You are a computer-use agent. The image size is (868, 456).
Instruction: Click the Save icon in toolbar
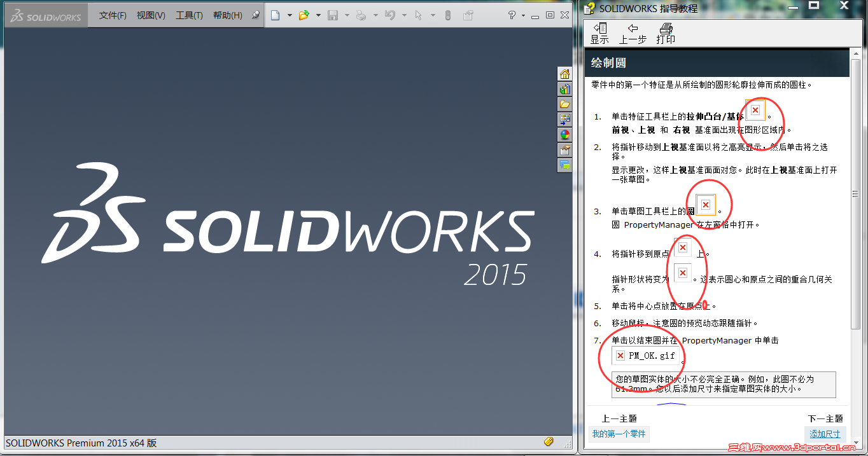pyautogui.click(x=333, y=15)
